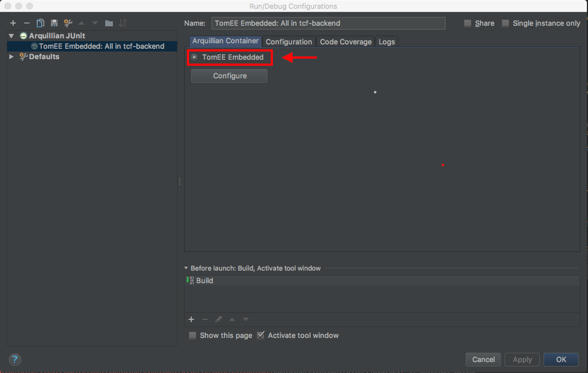This screenshot has height=373, width=588.
Task: Add a new run configuration with plus icon
Action: (13, 23)
